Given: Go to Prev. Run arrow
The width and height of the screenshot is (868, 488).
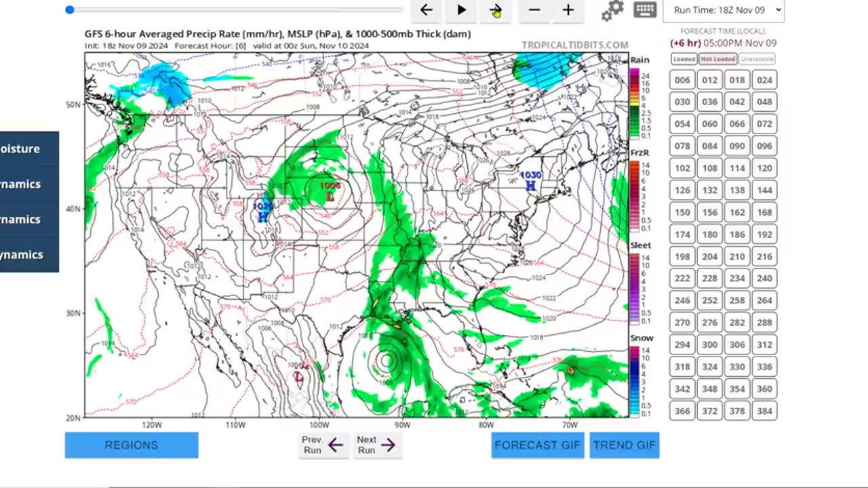Looking at the screenshot, I should [x=323, y=445].
